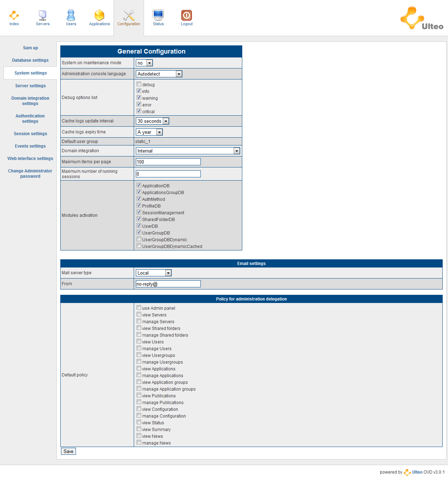Click the Index icon in top navigation
The width and height of the screenshot is (448, 480).
coord(14,16)
